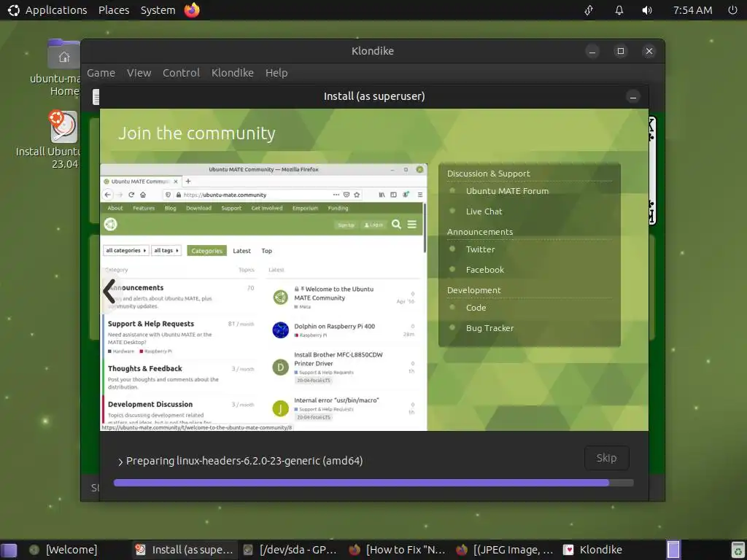Open the Code development link
747x560 pixels.
(x=476, y=308)
